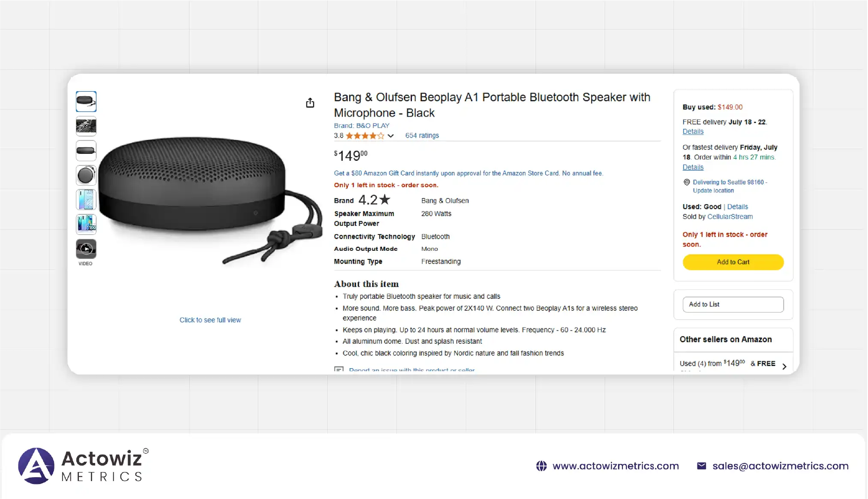Play the product video thumbnail

[86, 249]
